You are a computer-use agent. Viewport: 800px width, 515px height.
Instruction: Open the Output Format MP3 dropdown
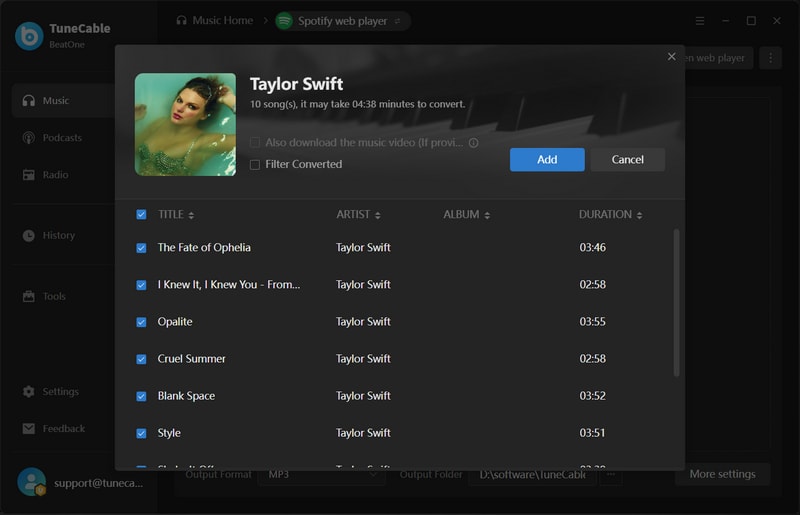(x=322, y=475)
